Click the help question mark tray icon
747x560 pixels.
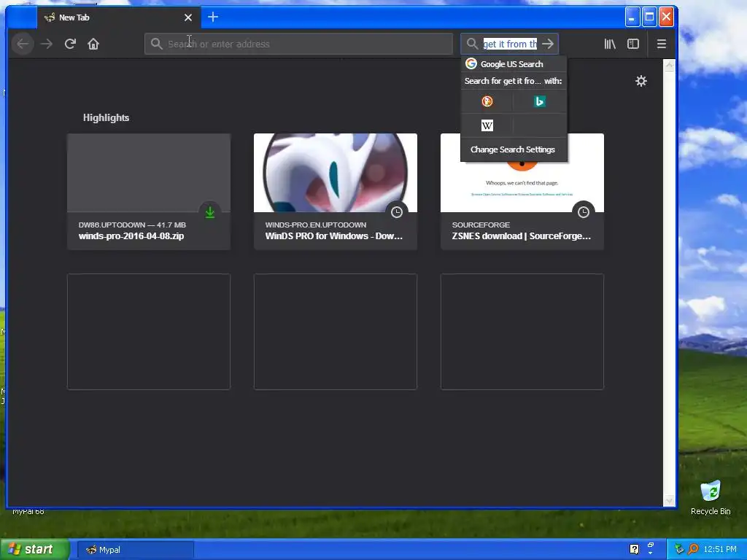coord(634,549)
